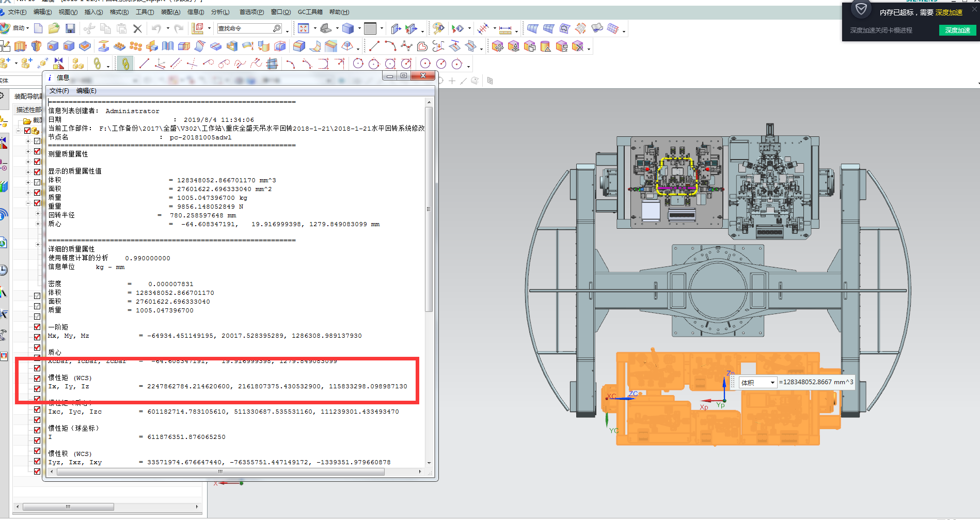Click the 描述性部件 column header
Screen dimensions: 980x520
pyautogui.click(x=28, y=109)
